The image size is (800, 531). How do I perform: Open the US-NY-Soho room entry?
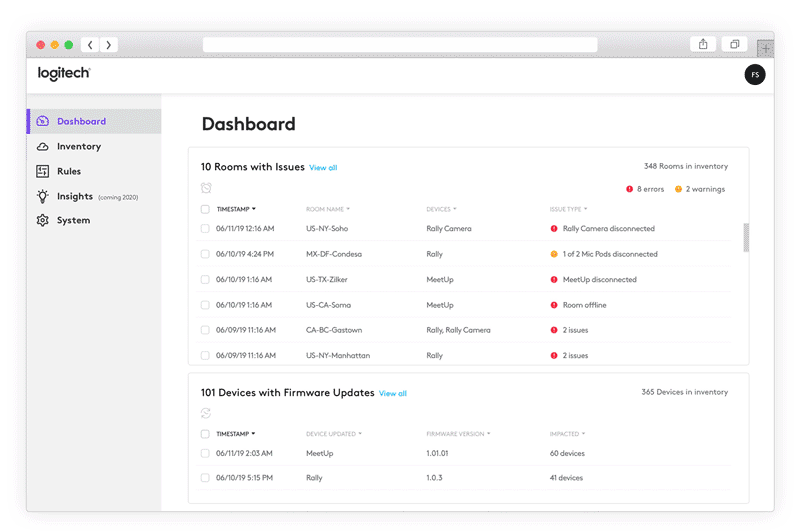[x=327, y=229]
